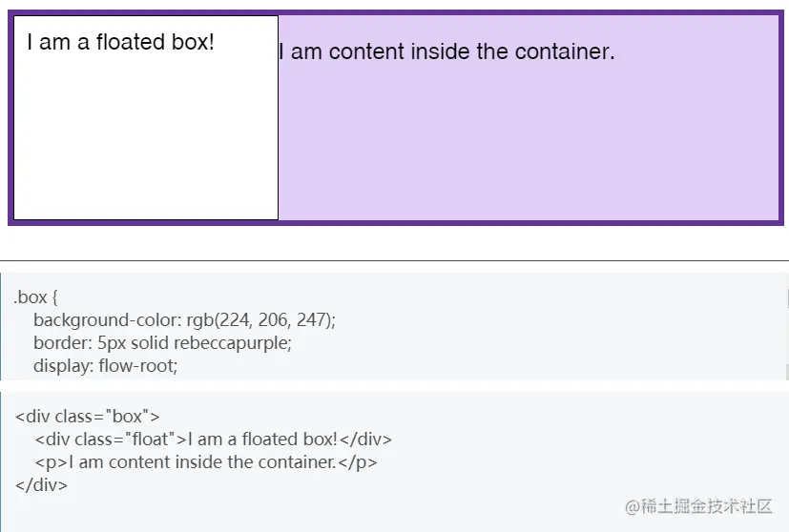Place cursor on 'display: flow-root;' line

click(105, 365)
